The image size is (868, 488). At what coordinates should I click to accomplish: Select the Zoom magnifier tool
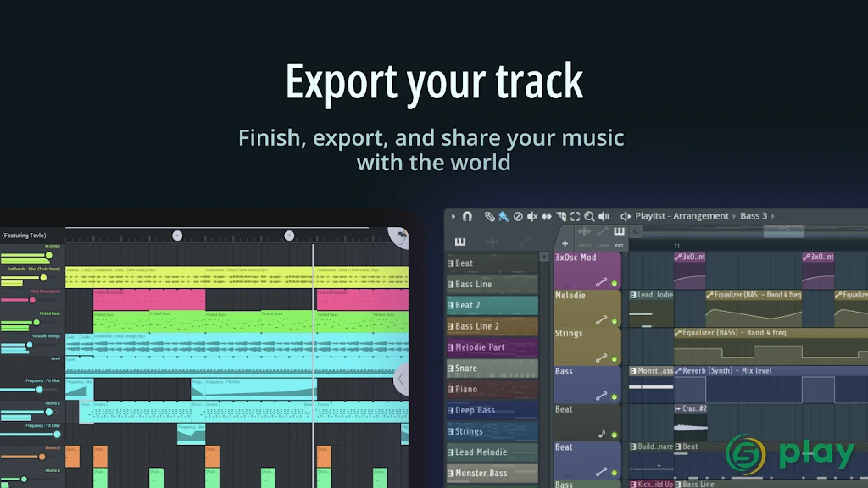click(x=590, y=216)
